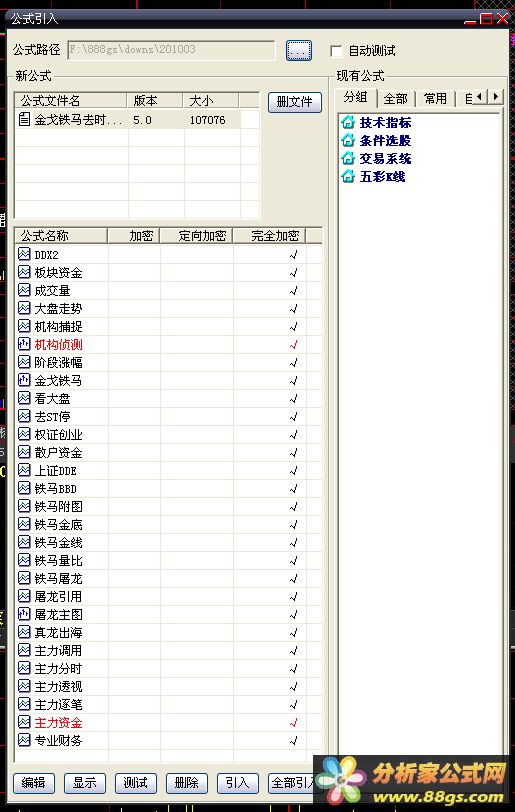
Task: Toggle 完全加密 checkmark for 专业财务
Action: pos(294,740)
